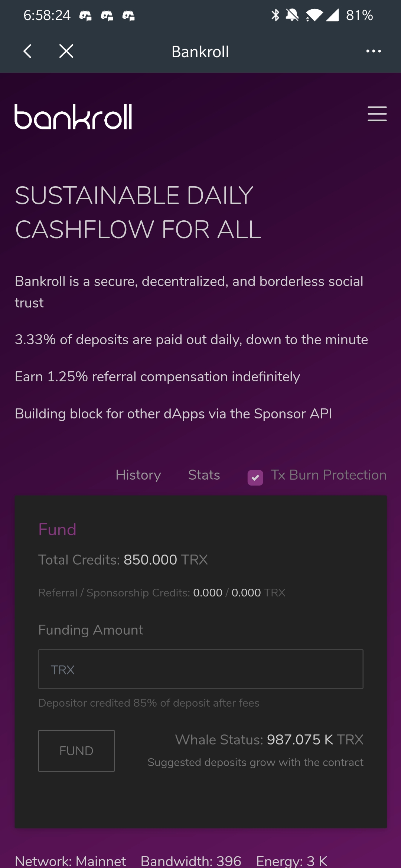
Task: Tap the back arrow in the header
Action: [27, 51]
